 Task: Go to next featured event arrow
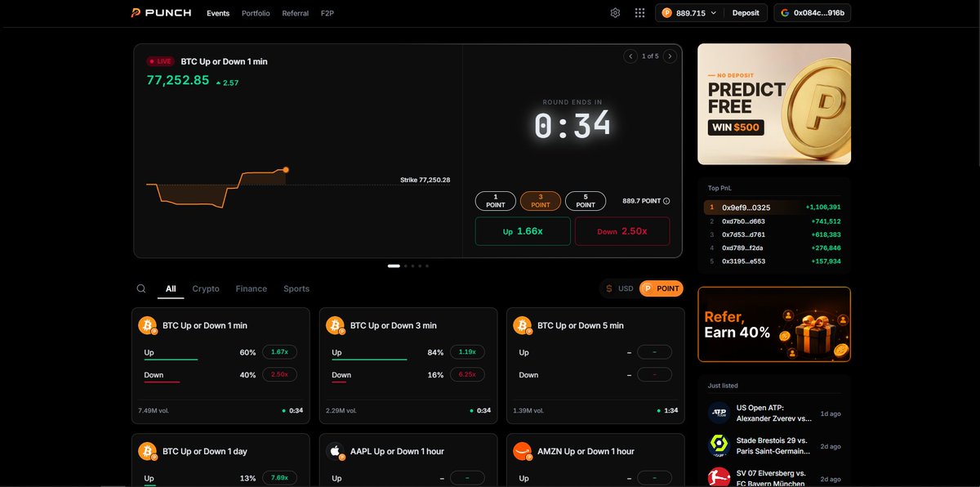pos(670,56)
